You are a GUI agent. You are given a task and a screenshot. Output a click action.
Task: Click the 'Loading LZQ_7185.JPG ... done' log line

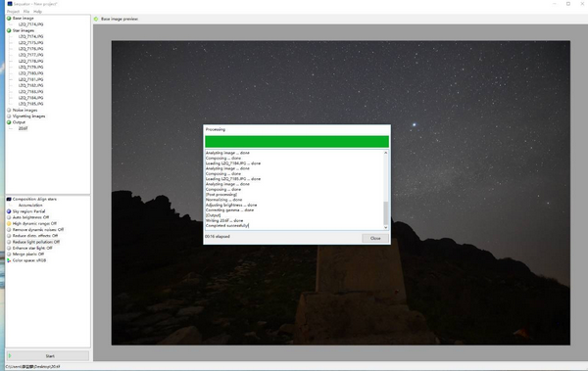(x=233, y=179)
